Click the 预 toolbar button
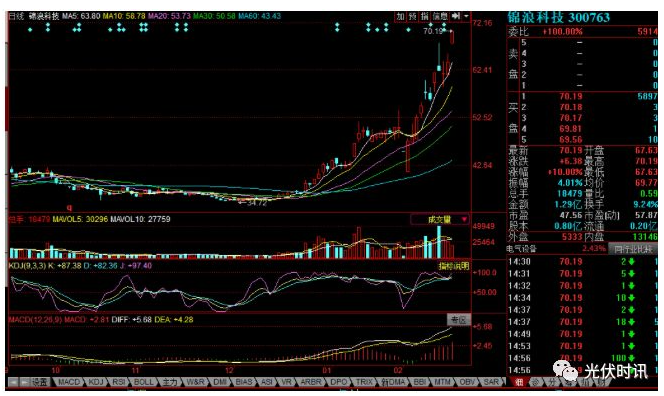 coord(412,16)
